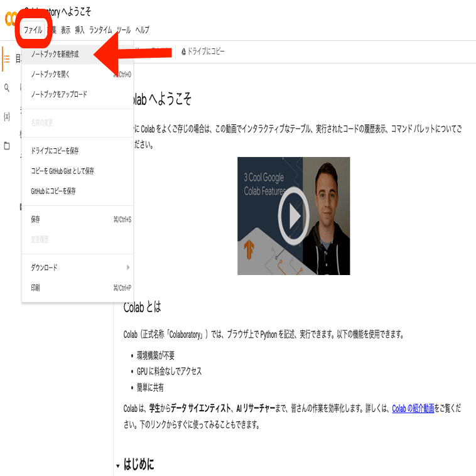Choose ノートブックを開く from menu

(77, 74)
